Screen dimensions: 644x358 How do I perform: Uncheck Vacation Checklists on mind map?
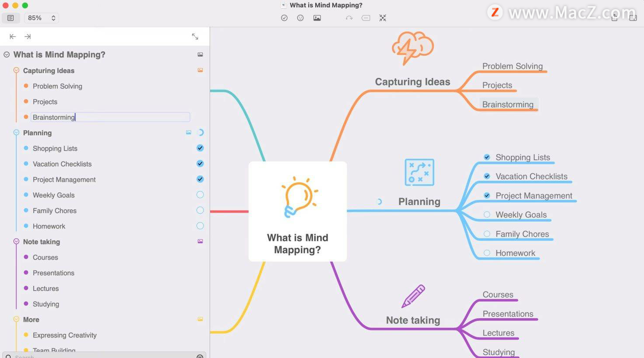pyautogui.click(x=487, y=176)
